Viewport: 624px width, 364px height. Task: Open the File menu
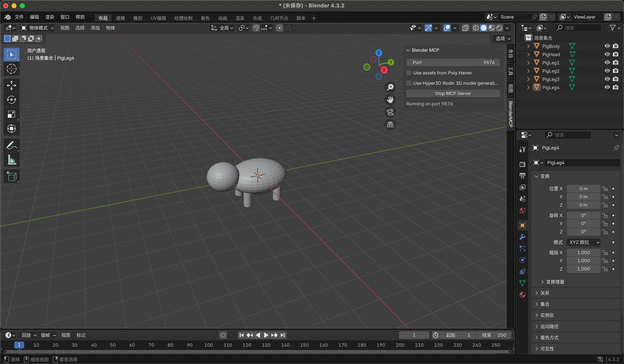[x=19, y=17]
